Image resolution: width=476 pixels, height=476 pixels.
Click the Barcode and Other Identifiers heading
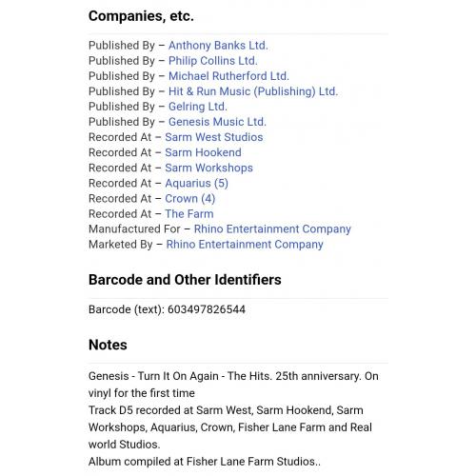(x=185, y=280)
